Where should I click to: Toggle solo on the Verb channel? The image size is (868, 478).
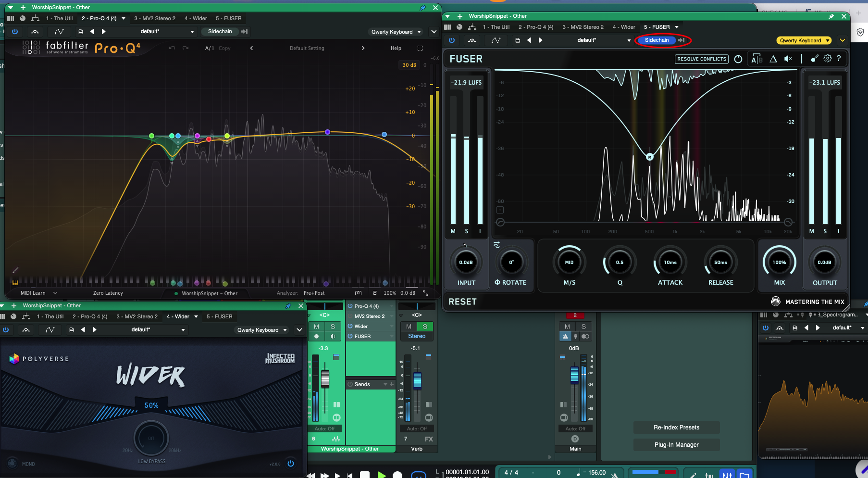pos(425,327)
